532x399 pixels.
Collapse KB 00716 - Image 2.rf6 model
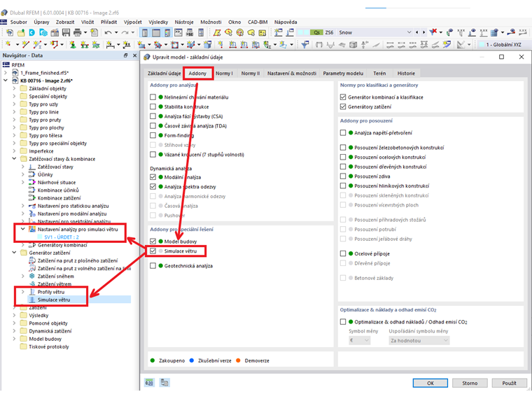(6, 80)
